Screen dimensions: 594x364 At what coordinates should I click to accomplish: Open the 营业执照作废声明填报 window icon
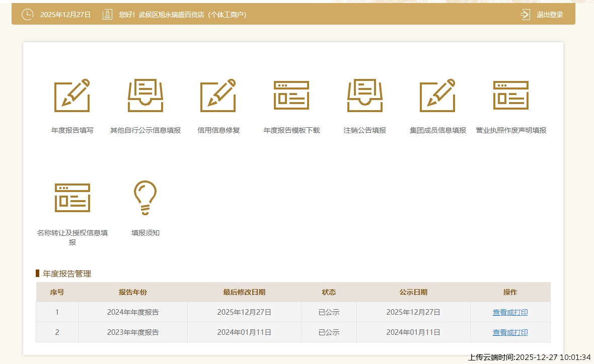tap(510, 96)
